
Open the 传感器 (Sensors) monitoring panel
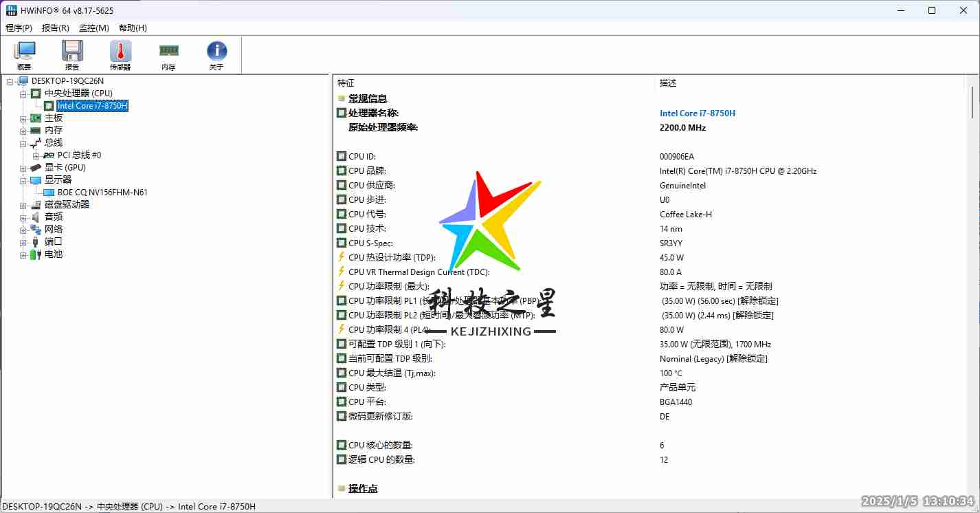120,54
